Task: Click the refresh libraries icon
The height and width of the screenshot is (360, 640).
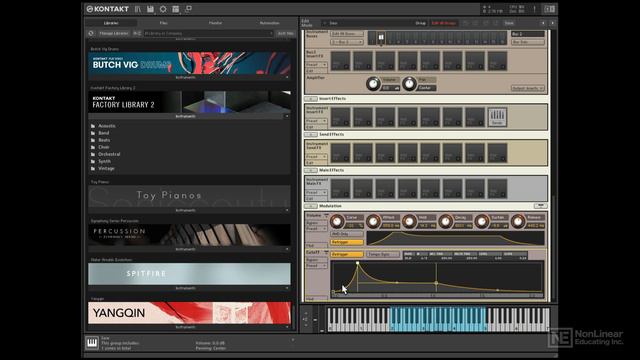Action: (91, 33)
